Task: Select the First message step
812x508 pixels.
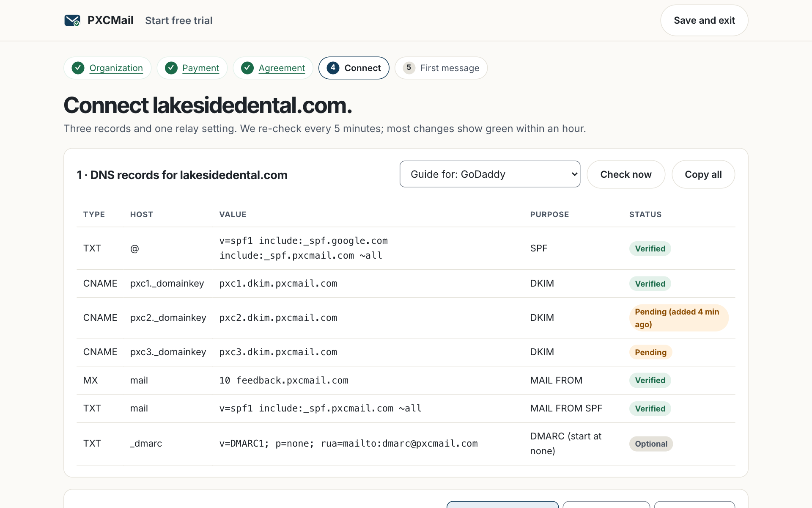Action: click(x=441, y=68)
